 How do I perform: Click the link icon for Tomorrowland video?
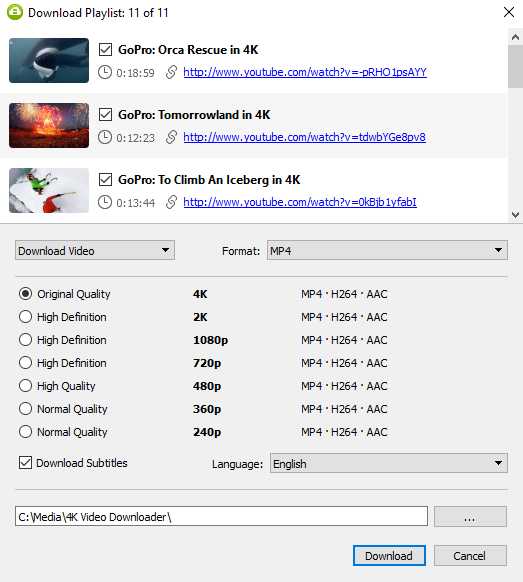(171, 137)
